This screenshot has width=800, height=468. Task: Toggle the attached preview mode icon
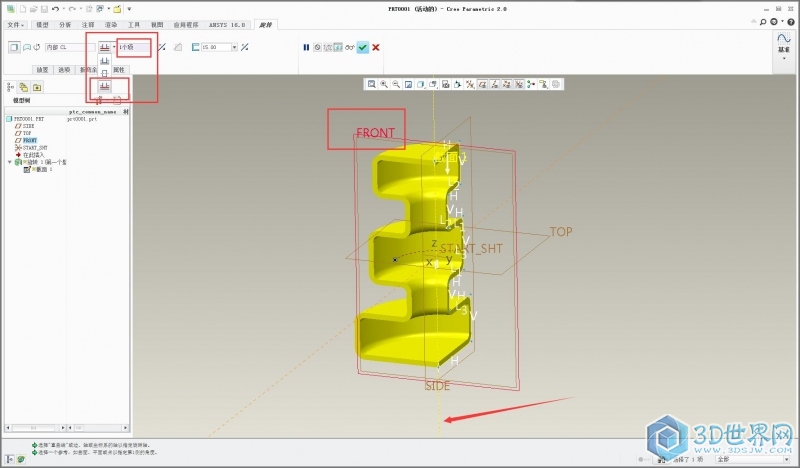[x=338, y=47]
